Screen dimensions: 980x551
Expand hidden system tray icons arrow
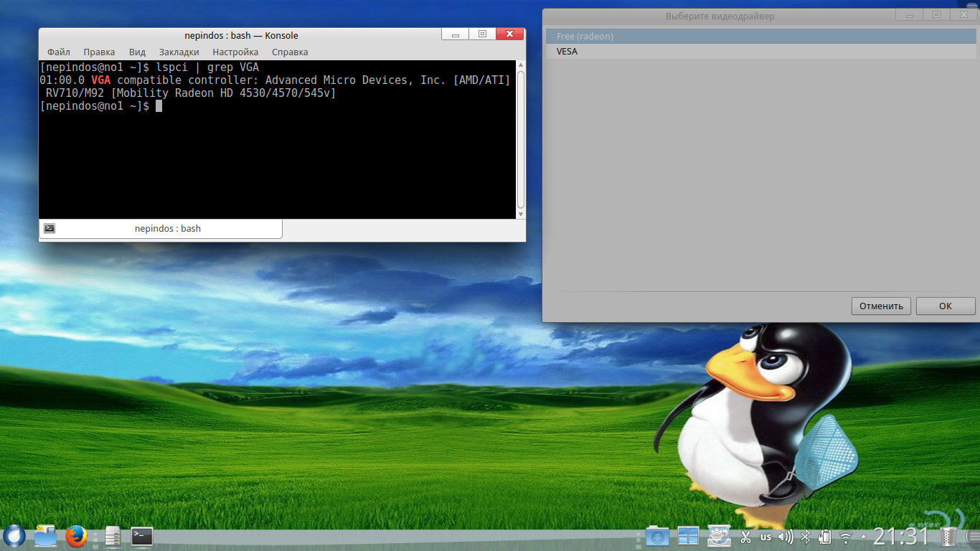pyautogui.click(x=863, y=537)
